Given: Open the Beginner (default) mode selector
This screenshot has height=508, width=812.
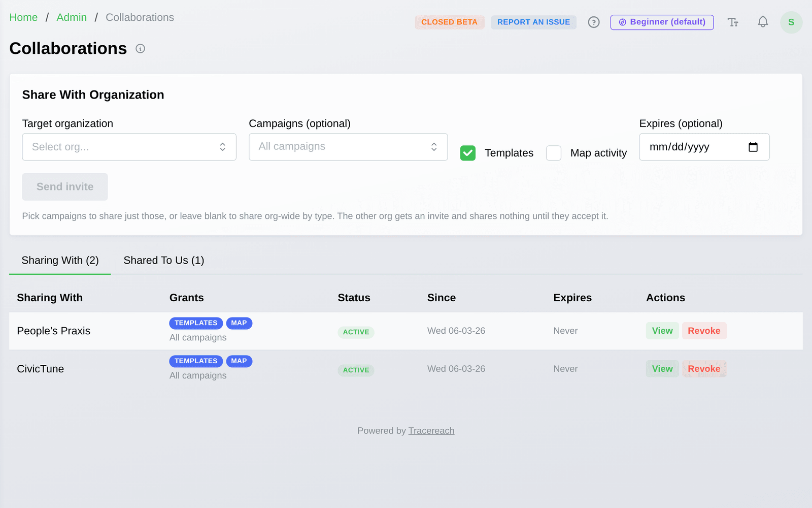Looking at the screenshot, I should 662,22.
